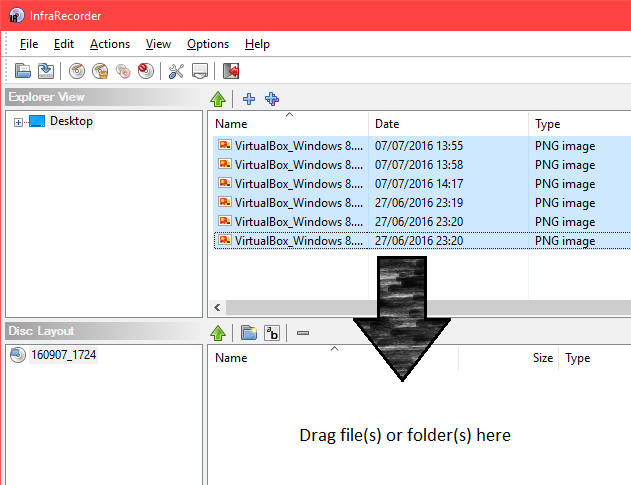Screen dimensions: 631x485
Task: Click the Burn image disc icon
Action: click(100, 71)
